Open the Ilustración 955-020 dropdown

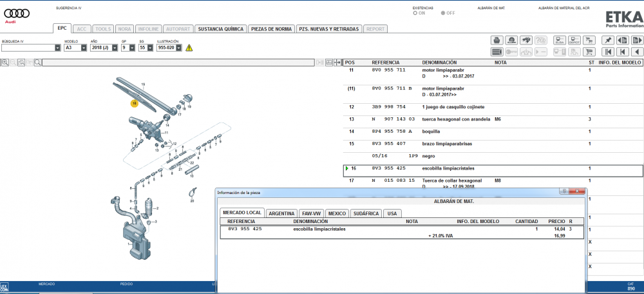click(x=179, y=48)
